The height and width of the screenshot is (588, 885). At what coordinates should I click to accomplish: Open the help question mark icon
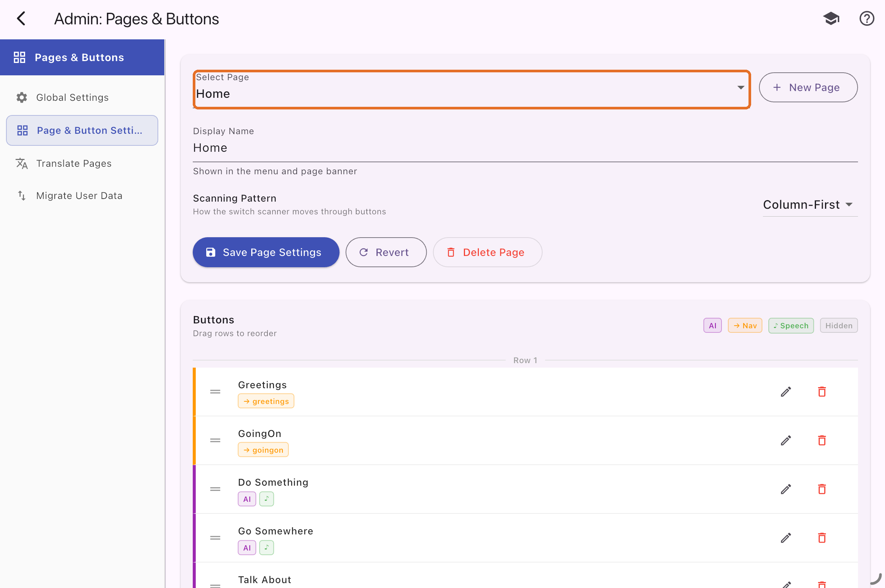(x=867, y=19)
